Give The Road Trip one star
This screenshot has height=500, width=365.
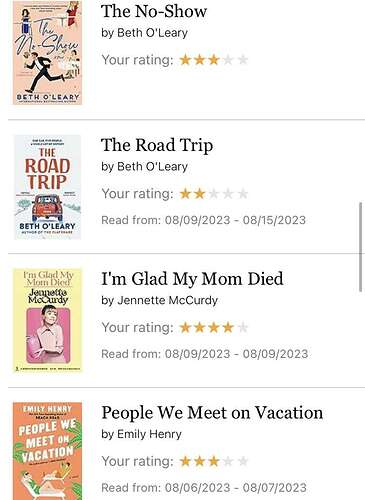point(185,194)
